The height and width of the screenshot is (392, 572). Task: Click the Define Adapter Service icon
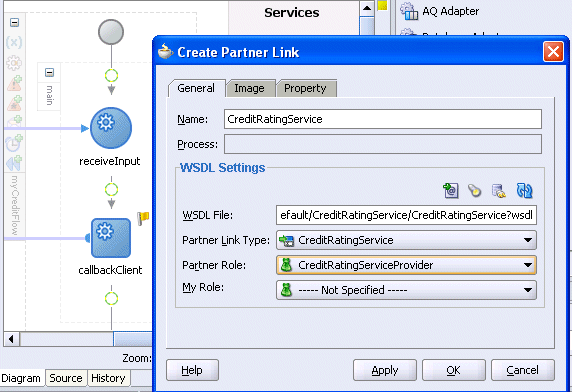point(499,191)
